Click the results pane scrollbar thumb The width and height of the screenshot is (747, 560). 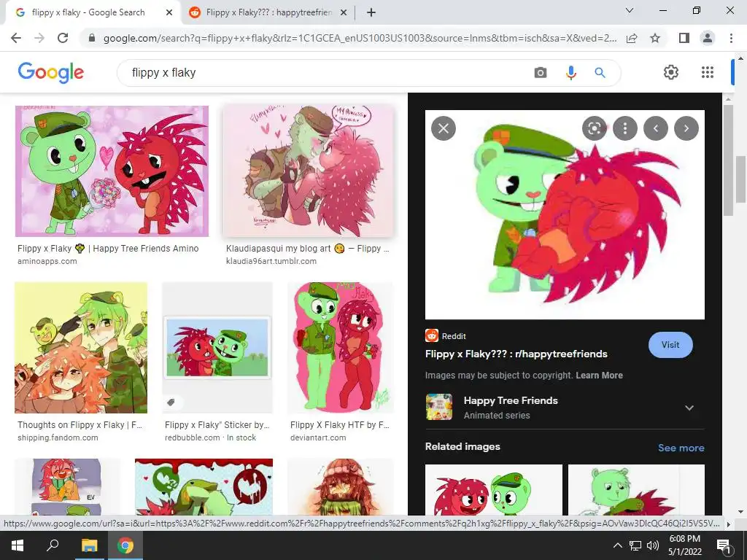click(x=740, y=179)
